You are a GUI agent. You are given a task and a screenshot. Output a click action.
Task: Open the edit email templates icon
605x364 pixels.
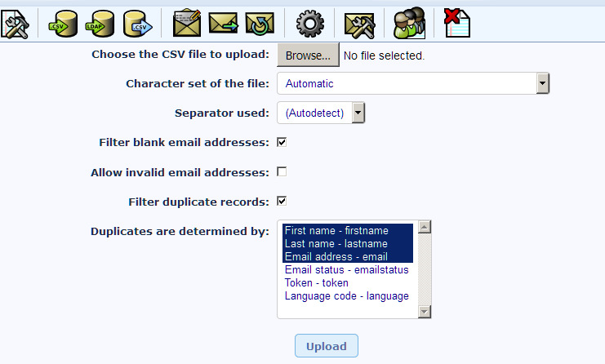pos(187,24)
